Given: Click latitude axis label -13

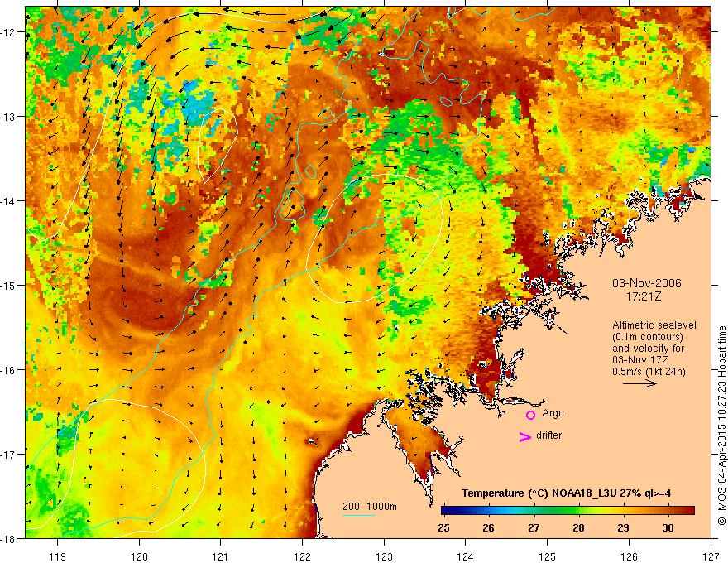Looking at the screenshot, I should coord(7,117).
